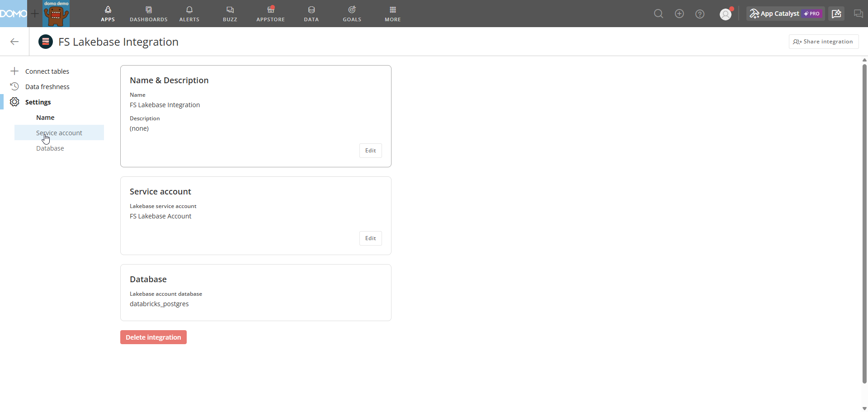Open the domo demo mascot thumbnail
Image resolution: width=868 pixels, height=412 pixels.
(56, 14)
